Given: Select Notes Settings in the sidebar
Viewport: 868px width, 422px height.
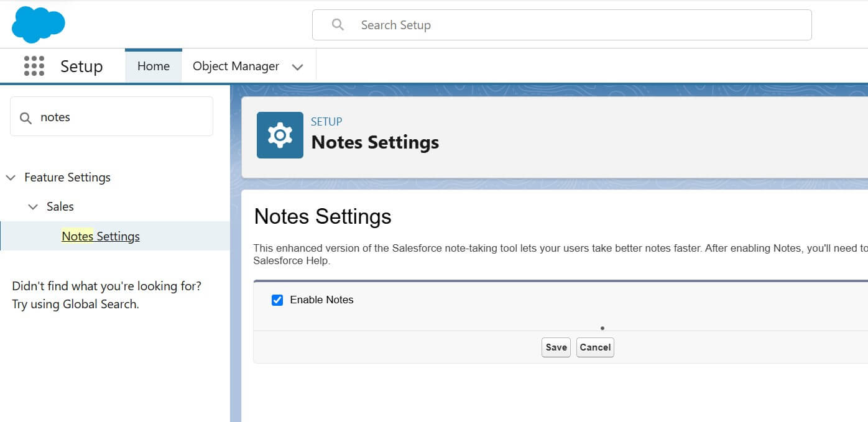Looking at the screenshot, I should tap(101, 236).
